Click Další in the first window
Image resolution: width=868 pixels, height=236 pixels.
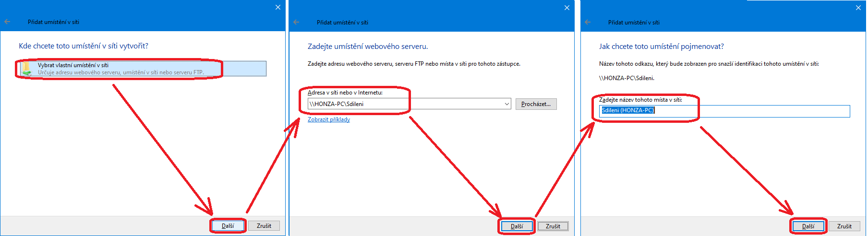[228, 225]
